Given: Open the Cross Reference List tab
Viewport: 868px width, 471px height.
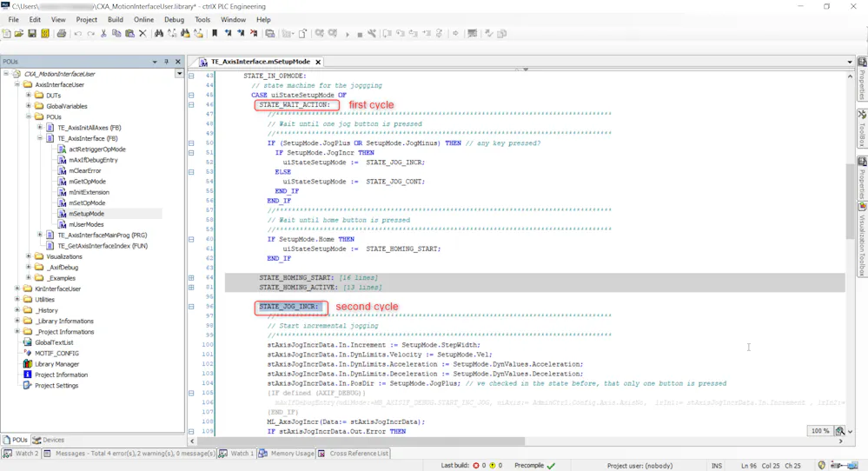Looking at the screenshot, I should 353,454.
